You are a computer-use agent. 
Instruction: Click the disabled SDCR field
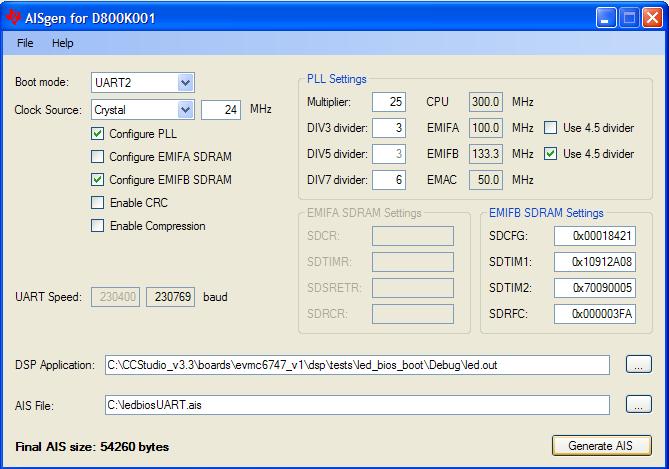(x=413, y=236)
